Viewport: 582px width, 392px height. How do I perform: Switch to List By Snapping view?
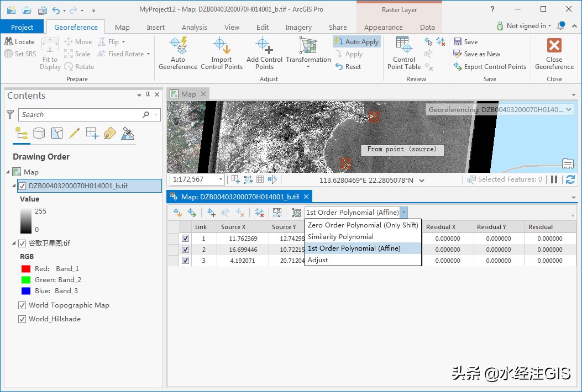pyautogui.click(x=92, y=133)
